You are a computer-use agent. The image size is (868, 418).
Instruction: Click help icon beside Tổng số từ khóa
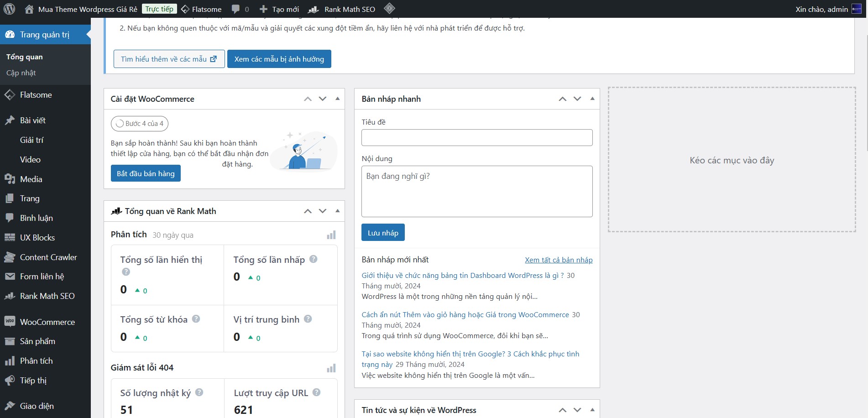point(196,319)
